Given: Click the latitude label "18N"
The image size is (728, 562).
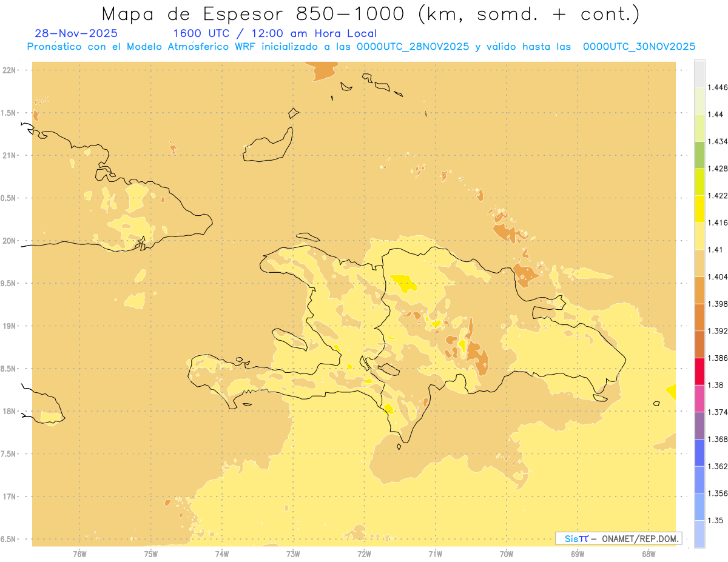Looking at the screenshot, I should [8, 411].
